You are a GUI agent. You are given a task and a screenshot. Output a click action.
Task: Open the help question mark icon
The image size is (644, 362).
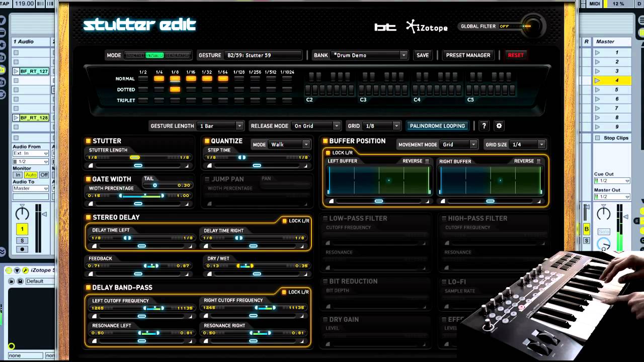tap(484, 126)
